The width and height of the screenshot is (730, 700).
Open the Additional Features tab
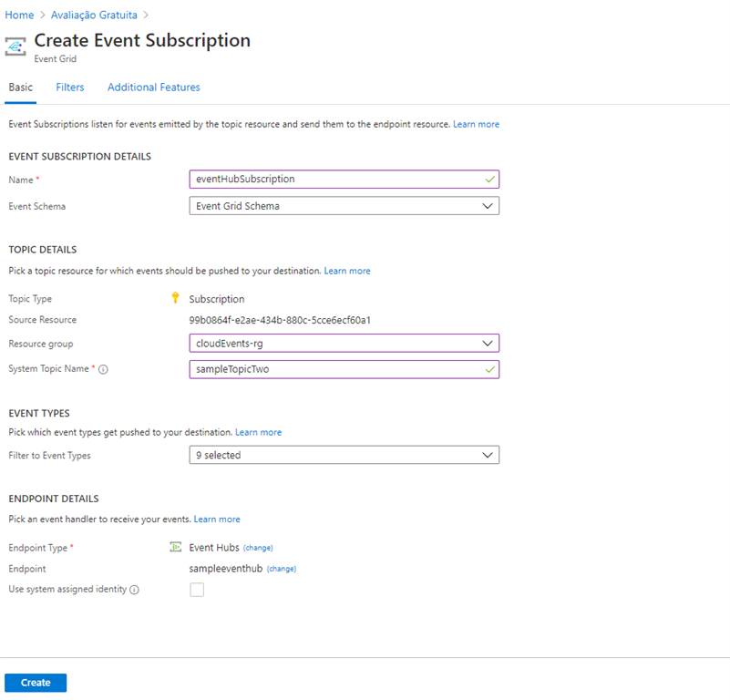pyautogui.click(x=154, y=87)
